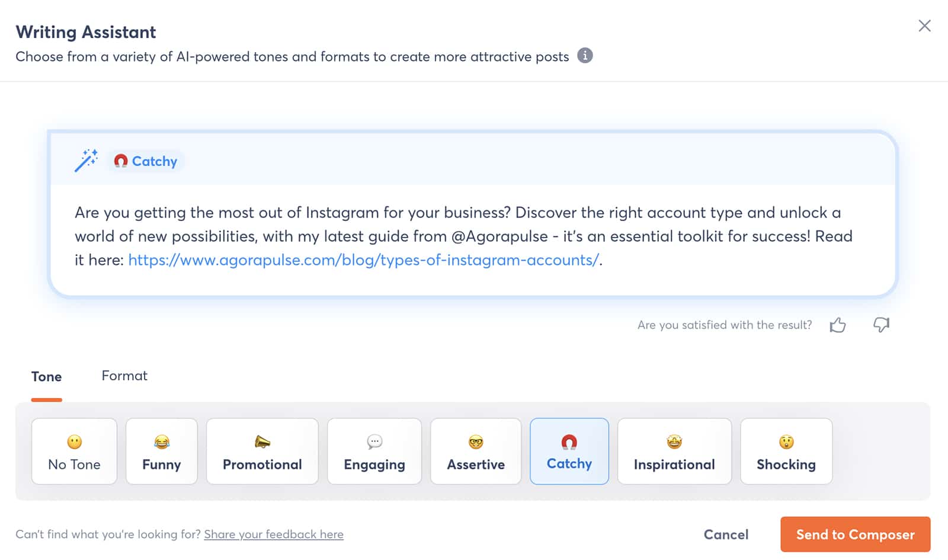Click 'Are you satisfied with the result?' text
948x560 pixels.
(725, 325)
